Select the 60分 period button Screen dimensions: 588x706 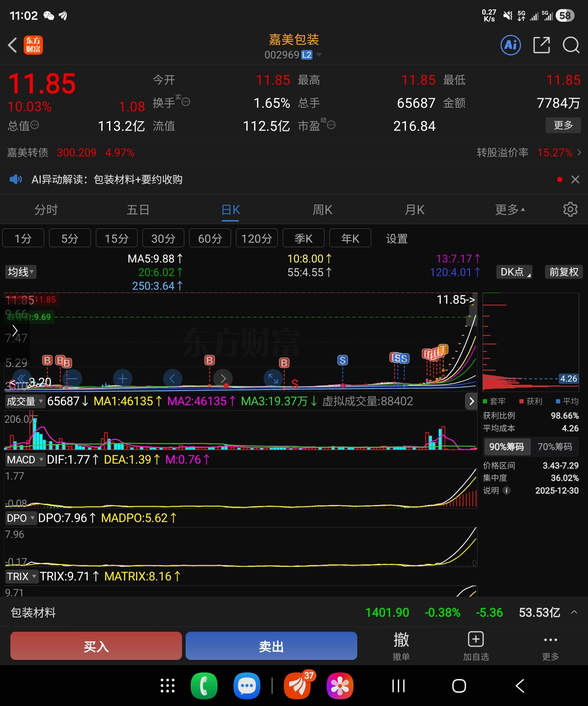pos(210,238)
